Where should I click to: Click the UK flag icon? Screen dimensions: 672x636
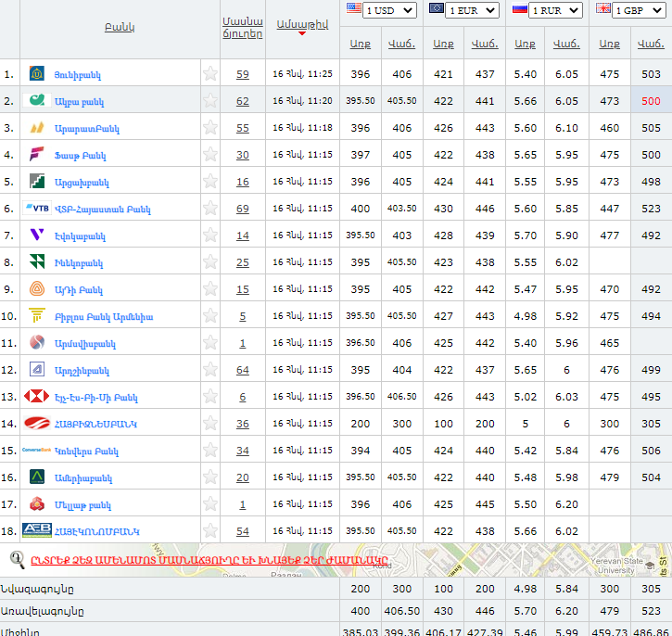tap(603, 8)
